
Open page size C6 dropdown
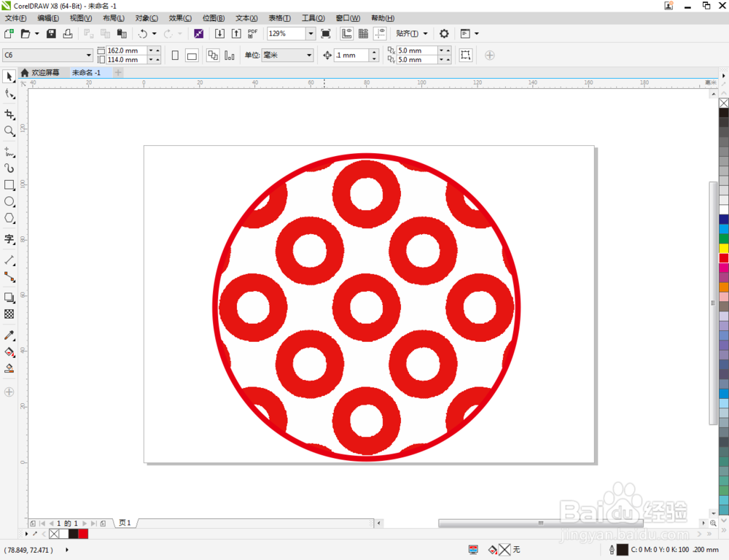(88, 55)
